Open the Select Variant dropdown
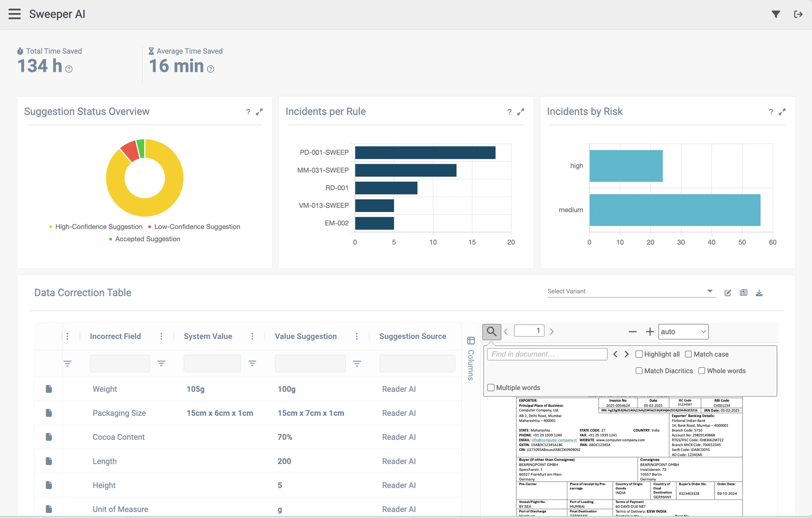Image resolution: width=812 pixels, height=518 pixels. 631,291
